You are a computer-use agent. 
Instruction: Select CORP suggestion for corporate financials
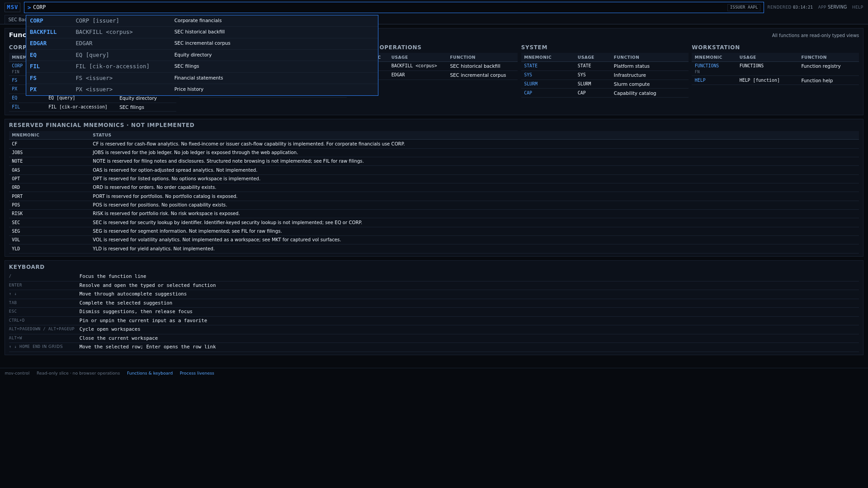(x=202, y=21)
